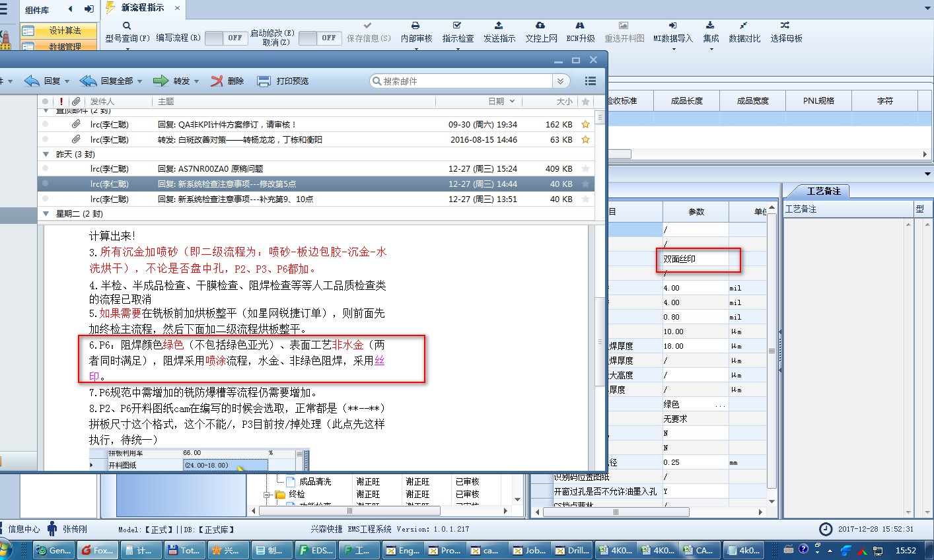
Task: Open the Foxmail taskbar item
Action: [96, 550]
